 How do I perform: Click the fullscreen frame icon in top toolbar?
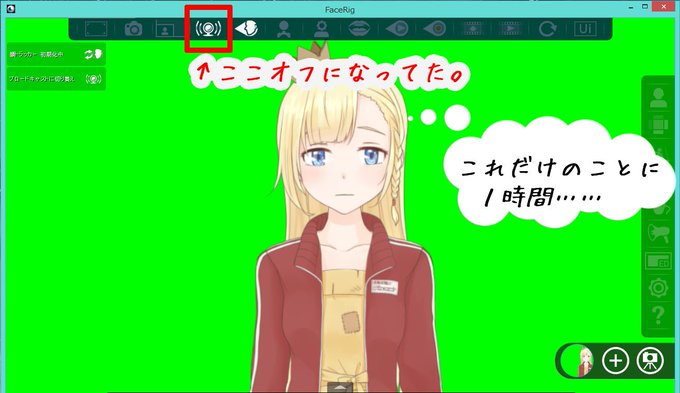[96, 29]
